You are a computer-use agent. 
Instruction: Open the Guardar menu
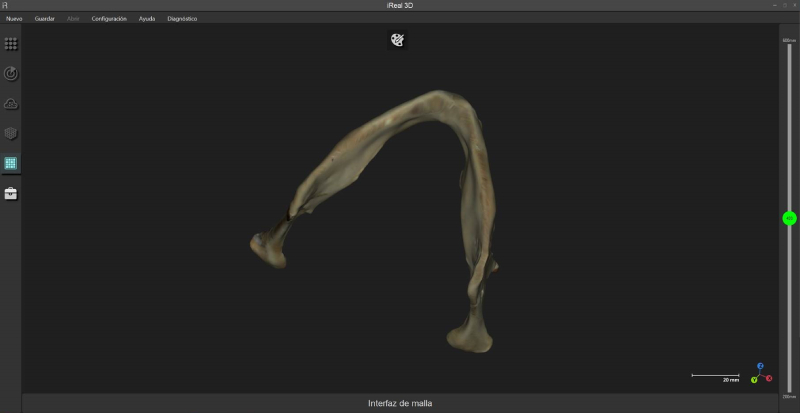[x=45, y=19]
